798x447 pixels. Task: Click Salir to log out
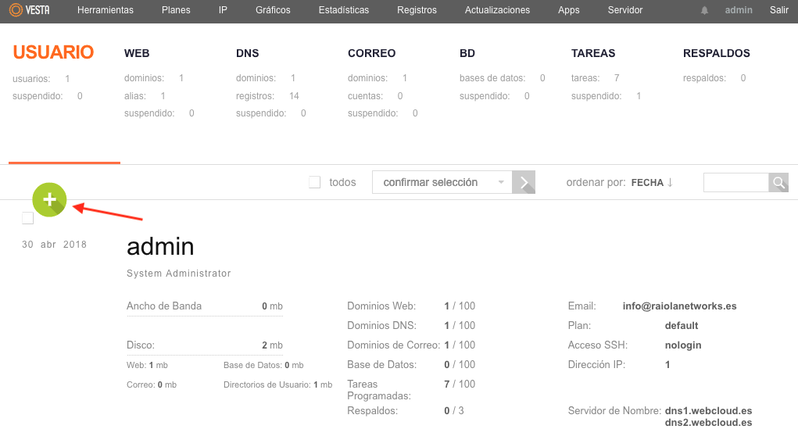coord(779,10)
